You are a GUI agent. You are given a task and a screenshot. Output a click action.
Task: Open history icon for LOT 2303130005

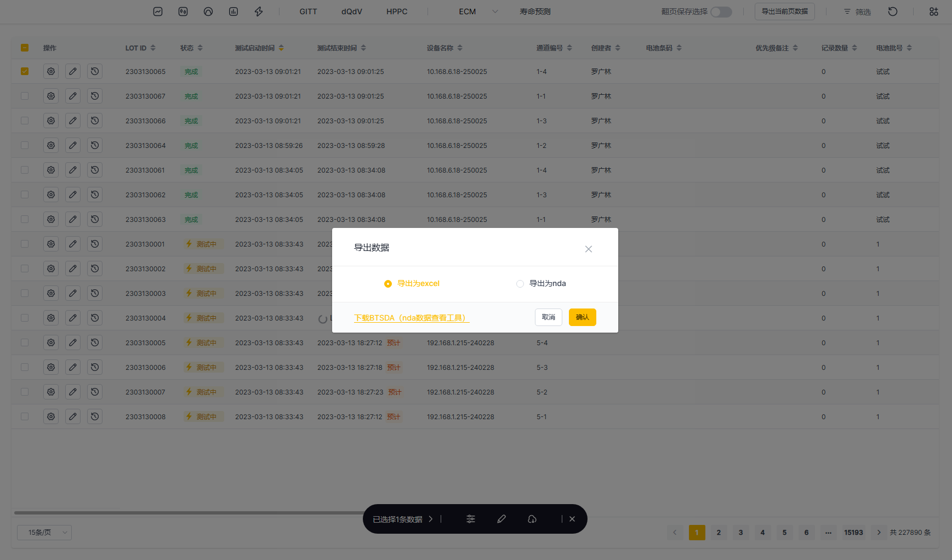[95, 342]
